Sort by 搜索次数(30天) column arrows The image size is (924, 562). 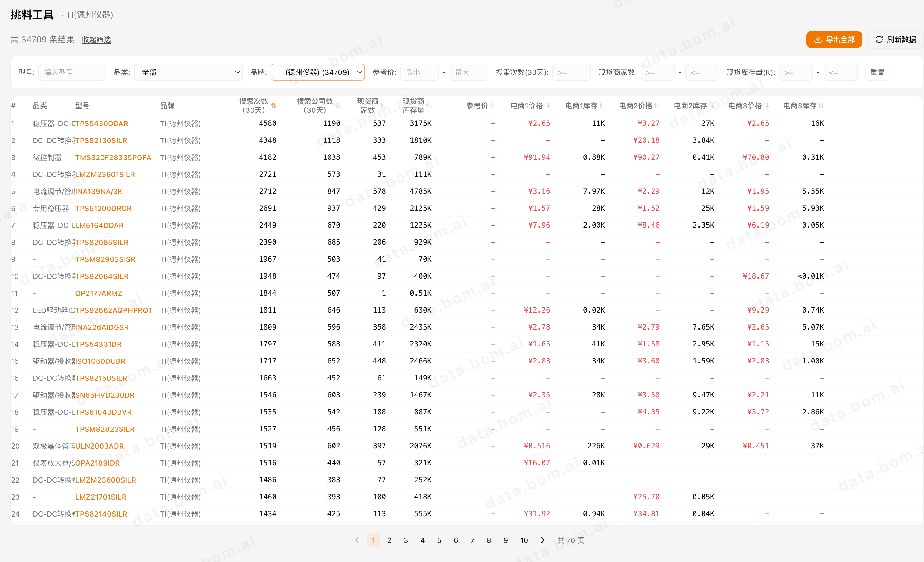(274, 106)
